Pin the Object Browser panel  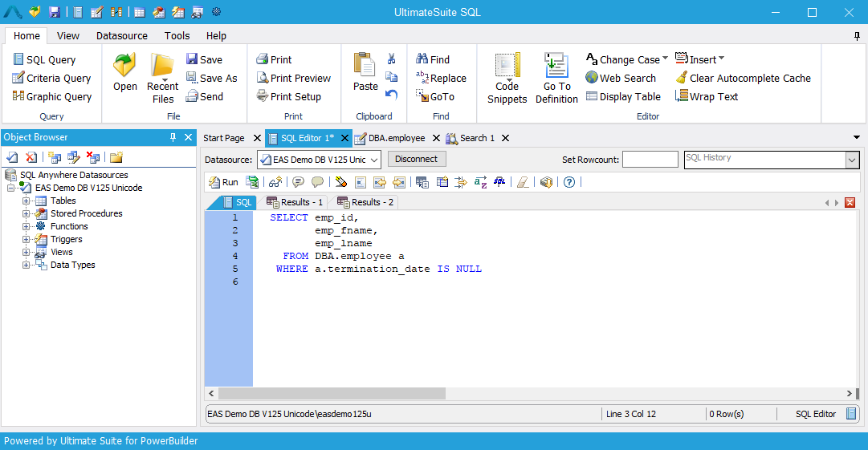(x=173, y=137)
